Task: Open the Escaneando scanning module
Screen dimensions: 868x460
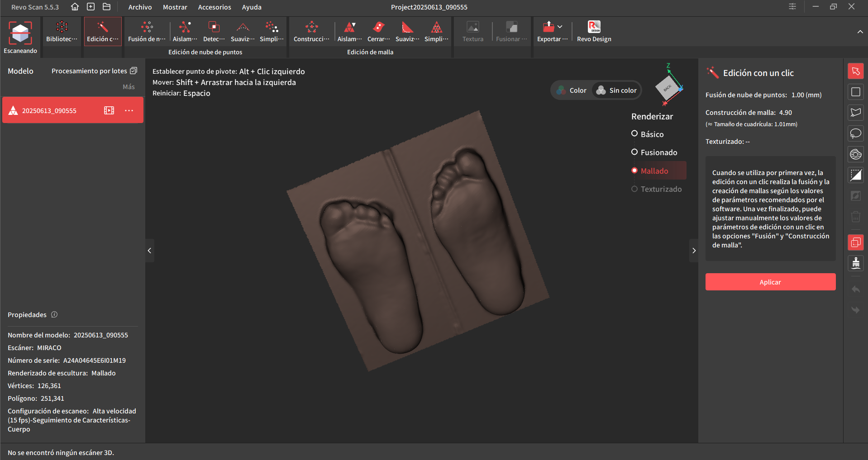Action: [x=20, y=38]
